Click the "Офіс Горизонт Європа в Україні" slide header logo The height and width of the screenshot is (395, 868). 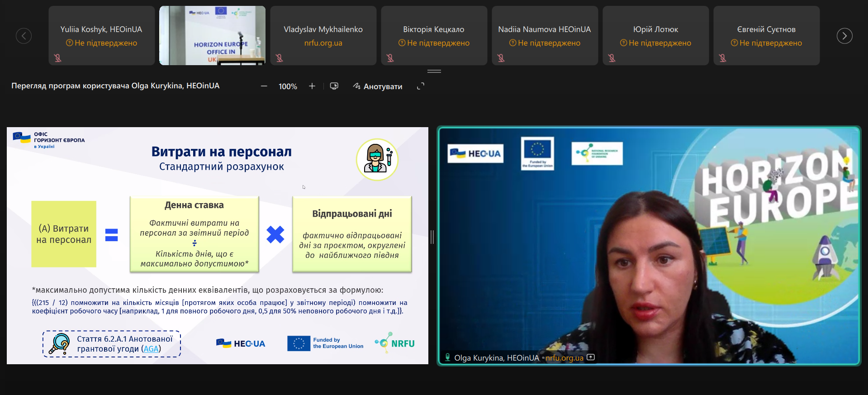point(49,140)
